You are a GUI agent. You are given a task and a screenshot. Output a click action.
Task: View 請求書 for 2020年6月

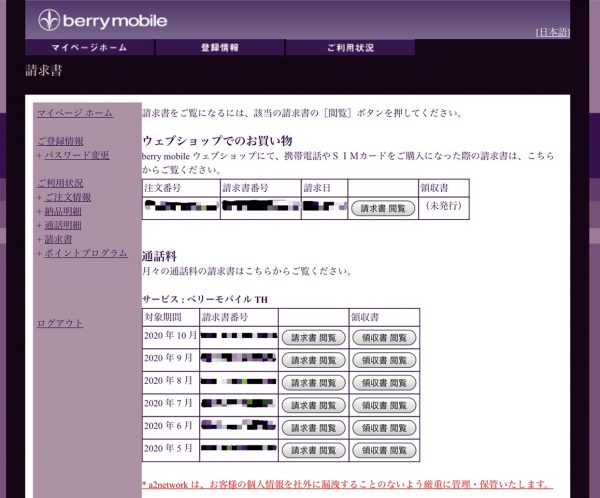point(314,428)
